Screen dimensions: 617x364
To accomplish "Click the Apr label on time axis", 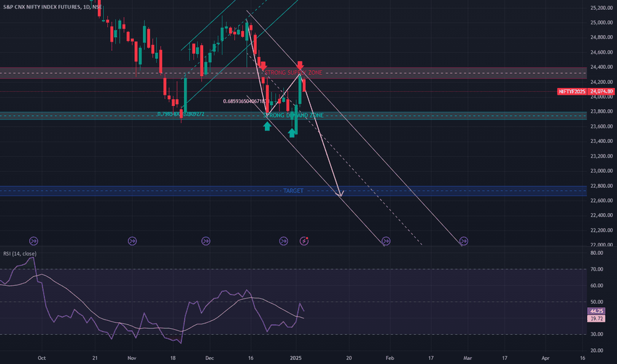I will click(546, 358).
